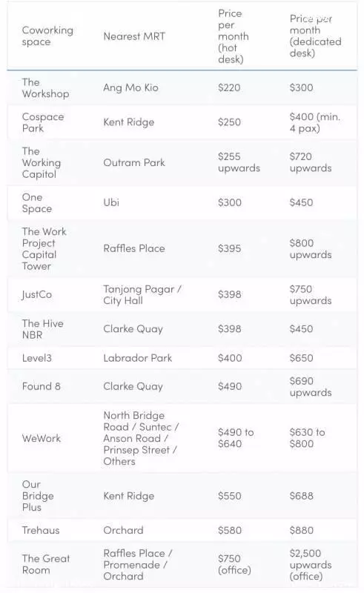
Task: Click The Workshop row name
Action: coord(45,87)
